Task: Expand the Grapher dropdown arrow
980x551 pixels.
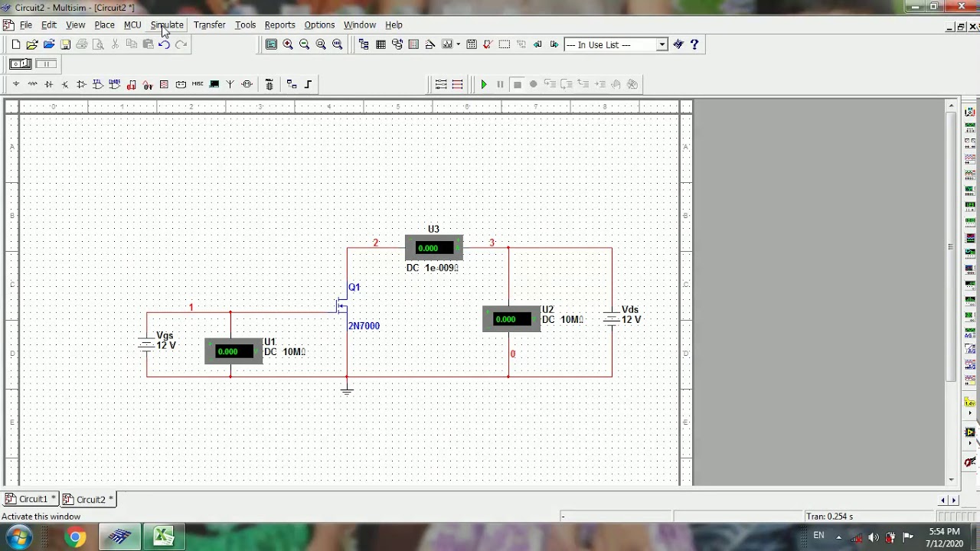Action: 458,44
